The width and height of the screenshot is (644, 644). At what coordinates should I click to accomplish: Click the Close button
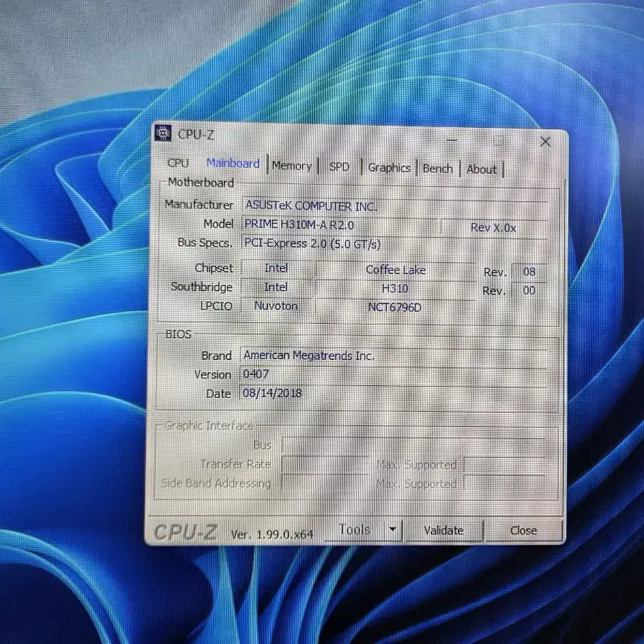pyautogui.click(x=523, y=530)
